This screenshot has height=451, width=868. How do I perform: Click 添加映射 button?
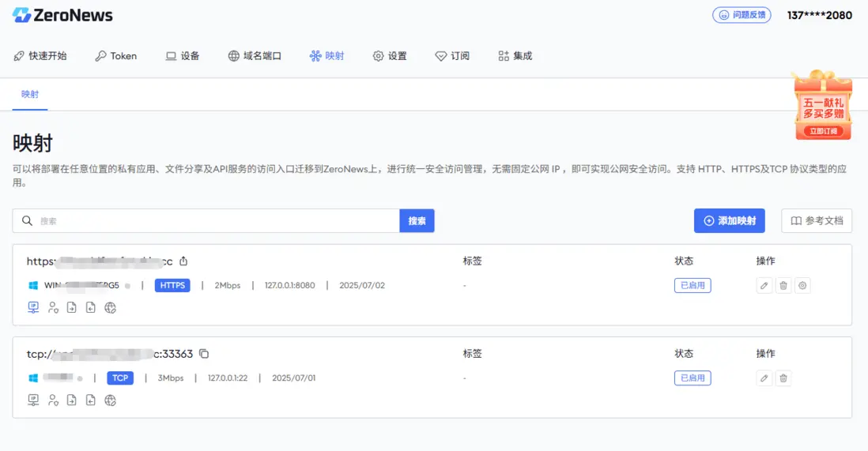click(x=730, y=221)
